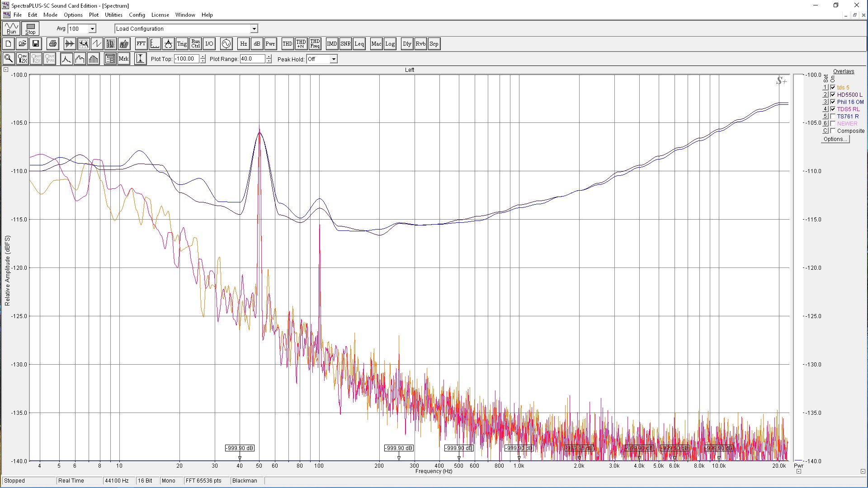
Task: Set overlay 6 with the 6 button
Action: pyautogui.click(x=825, y=124)
